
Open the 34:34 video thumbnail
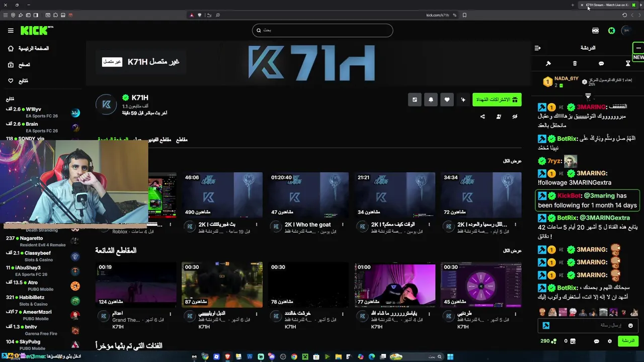click(x=481, y=195)
